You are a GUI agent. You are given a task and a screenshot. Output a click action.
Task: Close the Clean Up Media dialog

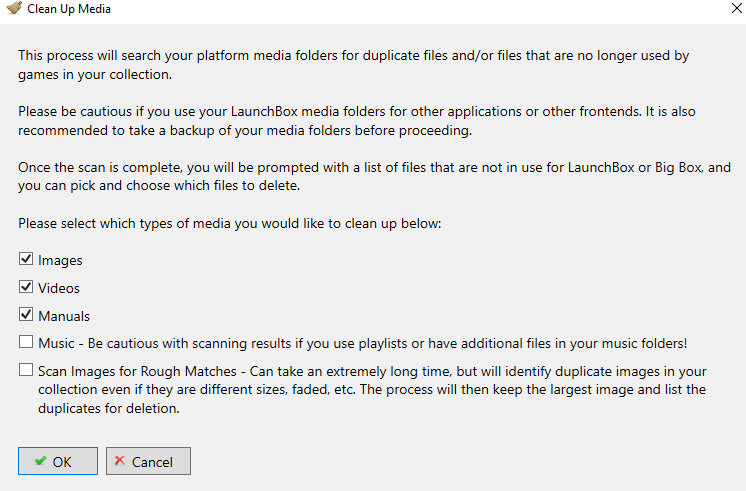737,8
